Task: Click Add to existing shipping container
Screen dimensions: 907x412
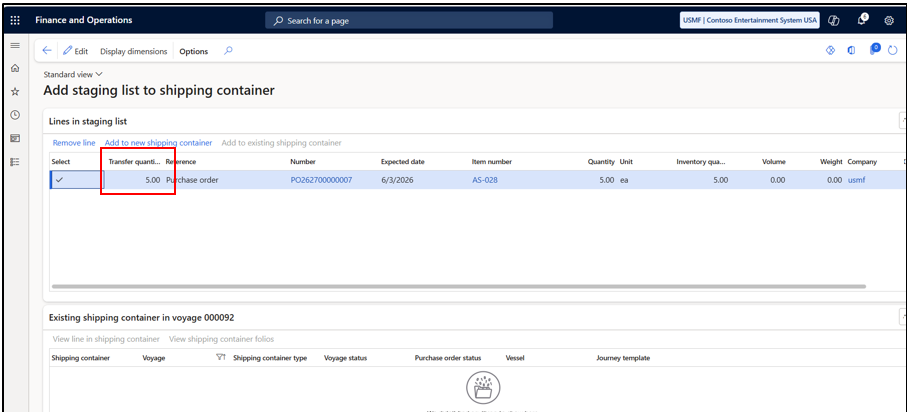Action: [282, 142]
